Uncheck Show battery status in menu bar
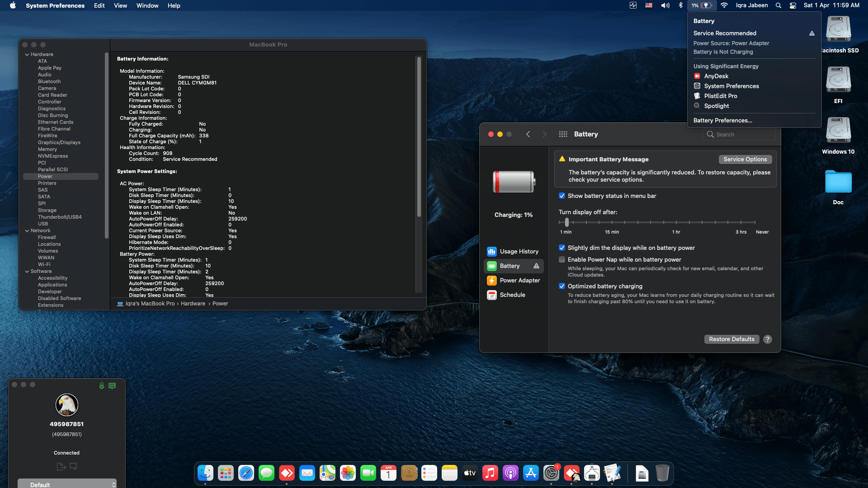The image size is (868, 488). tap(562, 196)
